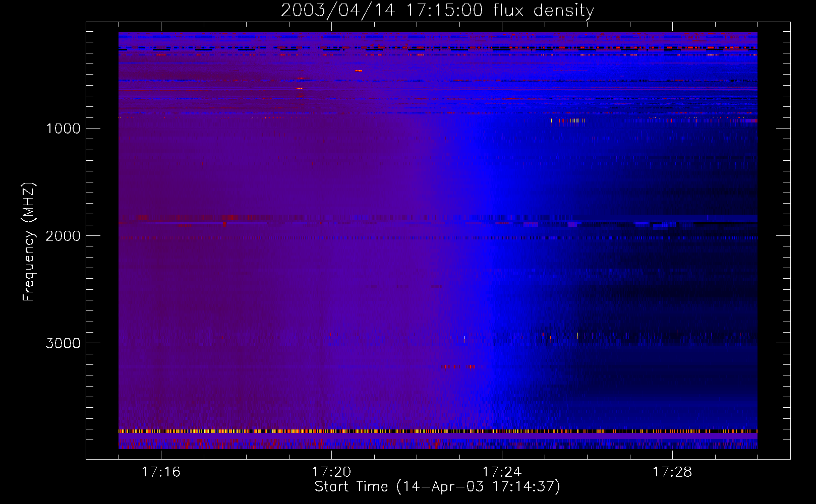This screenshot has height=504, width=816.
Task: Click the '17:28' time tick label
Action: [x=672, y=472]
